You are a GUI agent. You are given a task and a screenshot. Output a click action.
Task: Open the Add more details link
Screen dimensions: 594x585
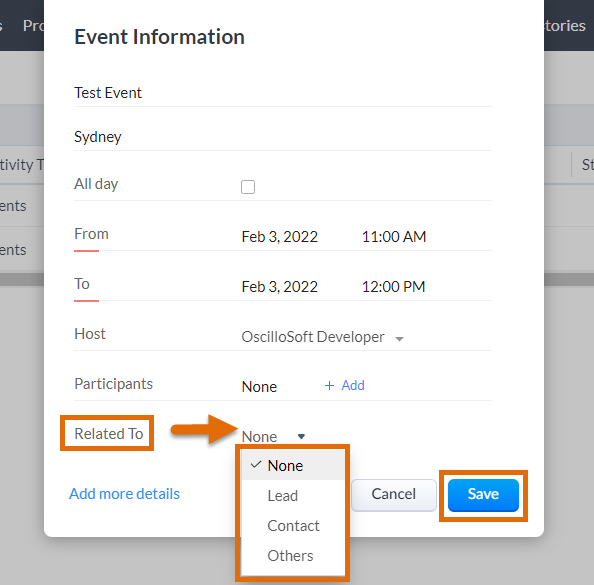click(124, 494)
